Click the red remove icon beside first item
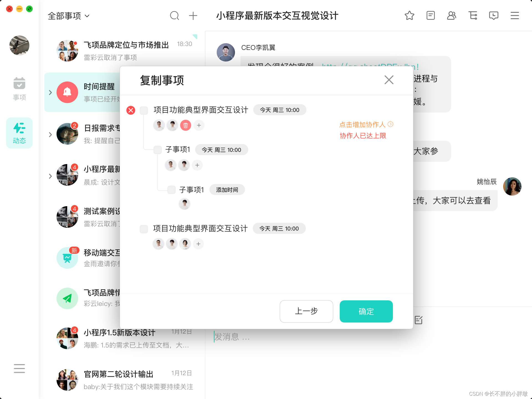Viewport: 532px width, 399px height. coord(131,110)
